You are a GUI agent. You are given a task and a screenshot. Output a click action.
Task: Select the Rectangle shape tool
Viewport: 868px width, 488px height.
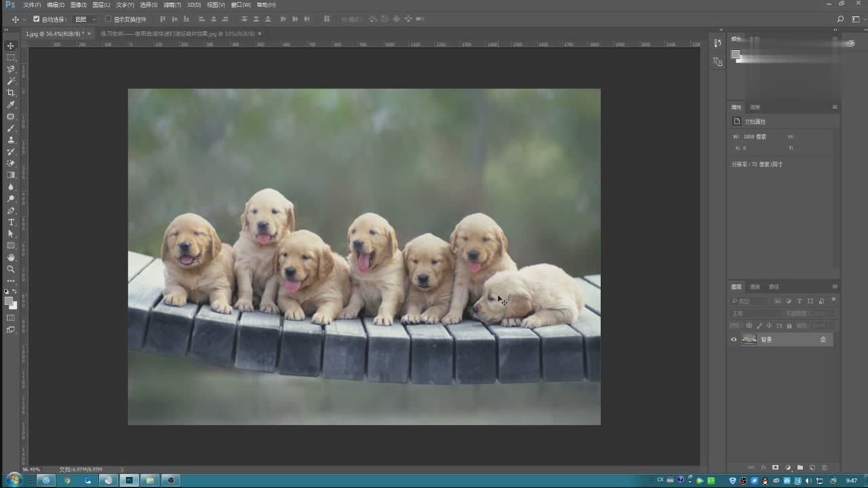pyautogui.click(x=11, y=245)
